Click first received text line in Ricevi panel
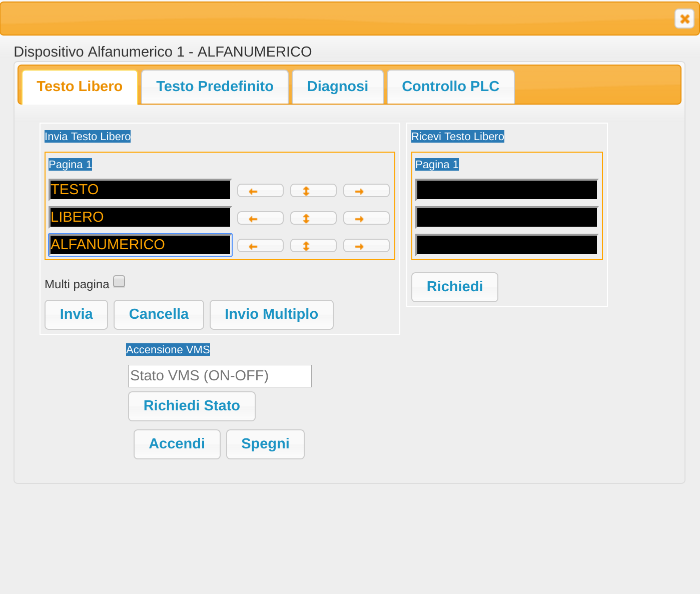Image resolution: width=700 pixels, height=594 pixels. (507, 190)
